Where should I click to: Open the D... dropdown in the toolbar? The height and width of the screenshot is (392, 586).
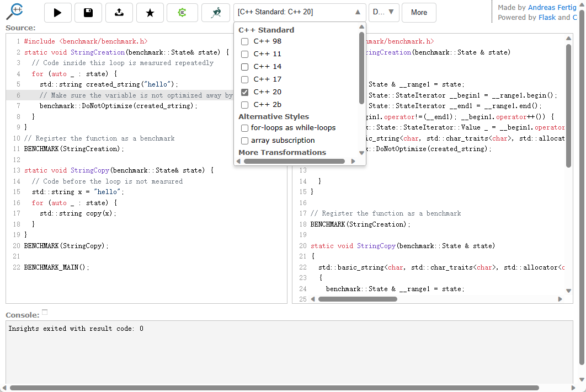coord(383,13)
